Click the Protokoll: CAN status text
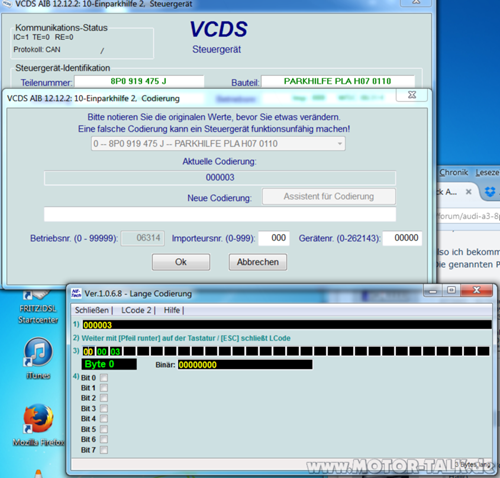Screen dimensions: 500x478 click(37, 50)
